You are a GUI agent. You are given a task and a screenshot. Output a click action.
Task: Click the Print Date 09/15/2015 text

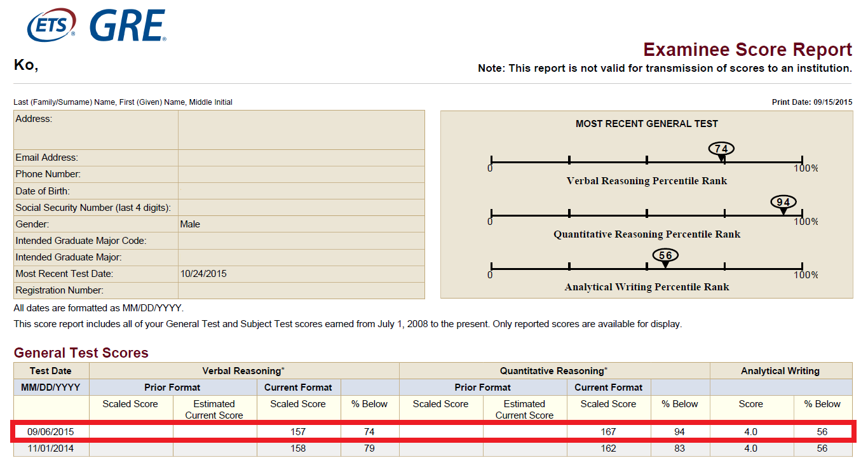tap(812, 102)
